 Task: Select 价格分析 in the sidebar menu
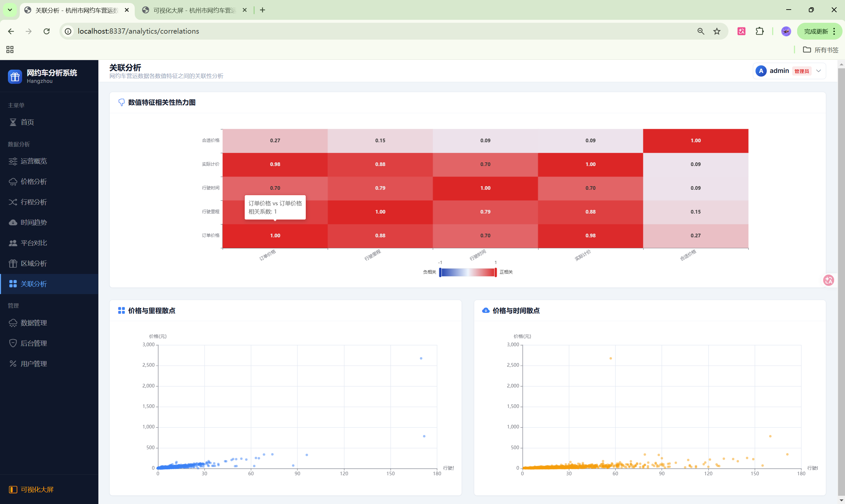pos(34,182)
